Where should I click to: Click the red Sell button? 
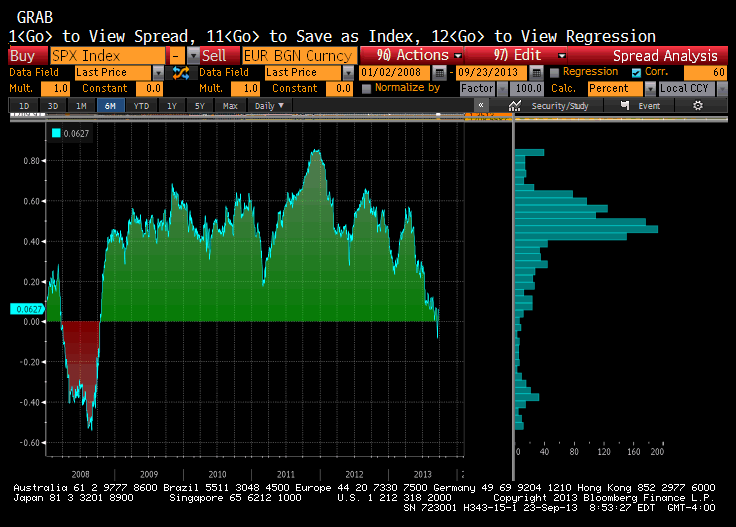220,55
